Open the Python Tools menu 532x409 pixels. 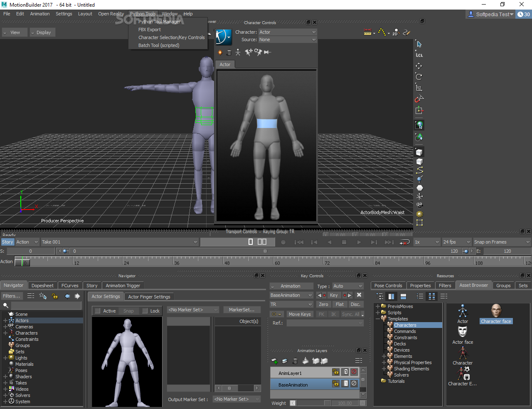click(143, 14)
